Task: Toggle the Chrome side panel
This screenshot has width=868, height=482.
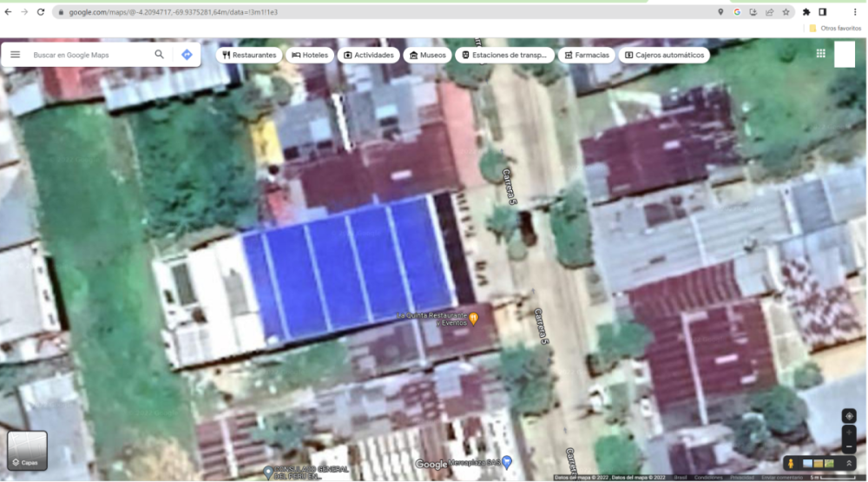Action: pos(822,12)
